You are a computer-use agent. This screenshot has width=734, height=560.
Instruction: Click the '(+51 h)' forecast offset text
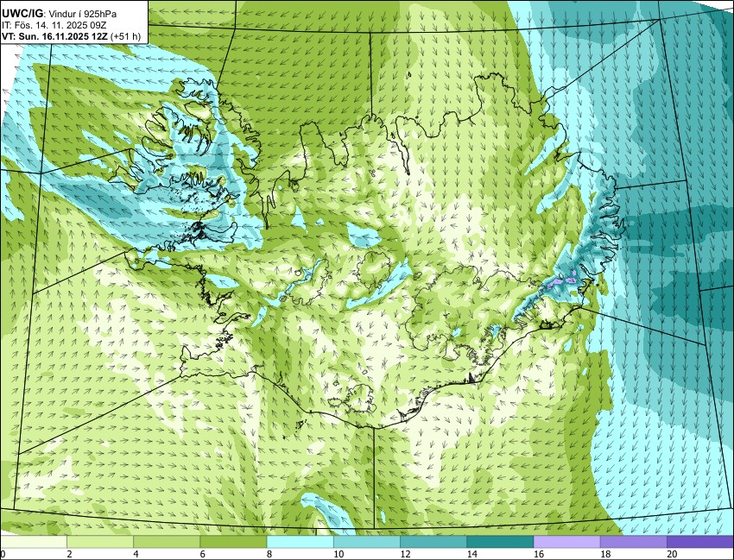tap(125, 36)
